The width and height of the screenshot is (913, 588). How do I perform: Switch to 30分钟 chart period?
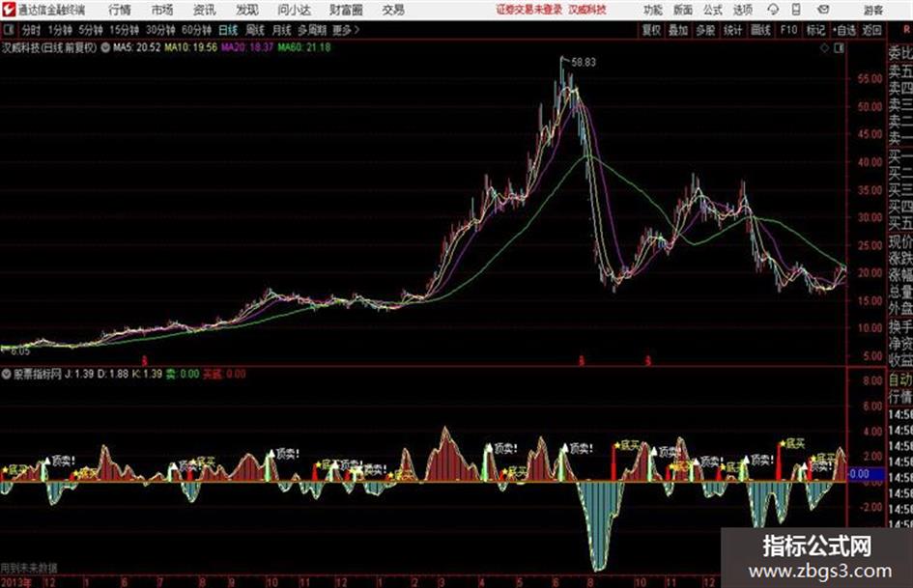[x=160, y=30]
